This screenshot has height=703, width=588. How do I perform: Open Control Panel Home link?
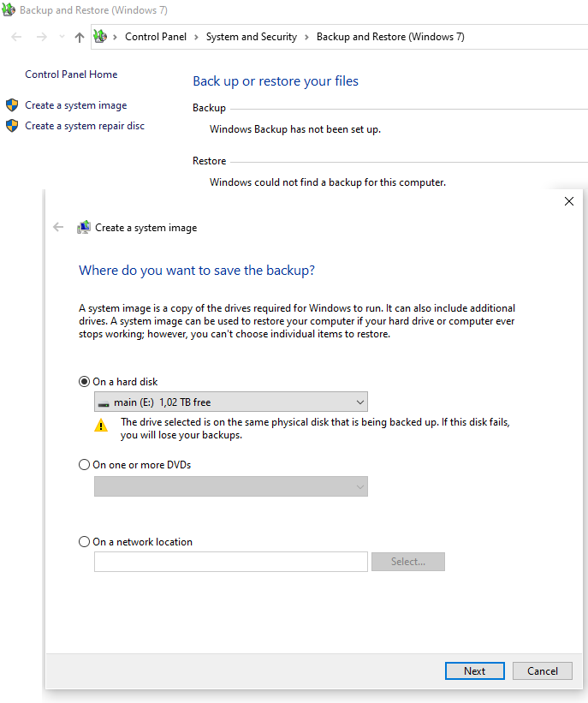point(71,74)
